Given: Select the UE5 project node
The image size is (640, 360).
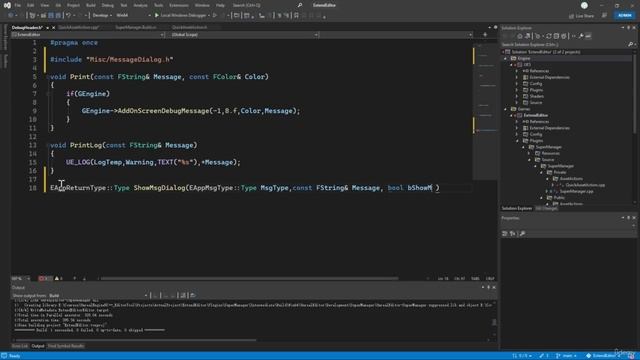Looking at the screenshot, I should coord(527,64).
